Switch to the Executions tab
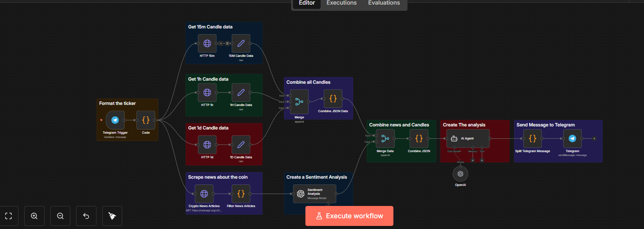This screenshot has width=644, height=229. click(x=341, y=3)
